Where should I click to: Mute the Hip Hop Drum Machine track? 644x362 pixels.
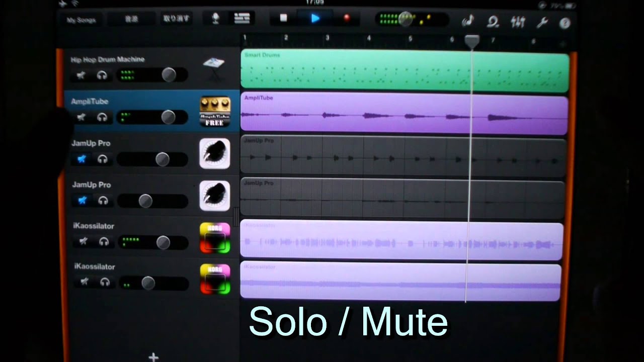[x=81, y=75]
